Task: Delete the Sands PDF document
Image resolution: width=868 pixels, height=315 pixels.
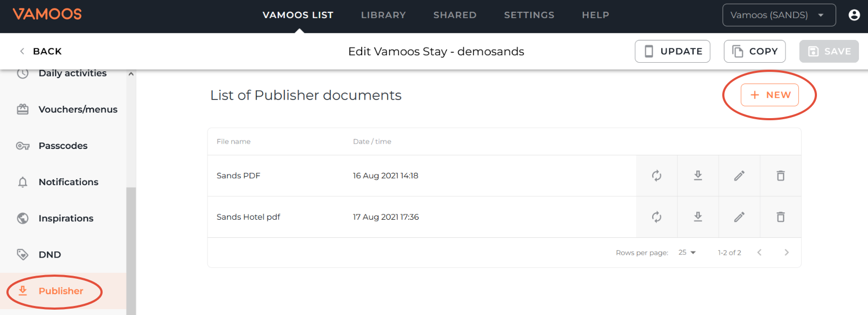Action: 780,176
